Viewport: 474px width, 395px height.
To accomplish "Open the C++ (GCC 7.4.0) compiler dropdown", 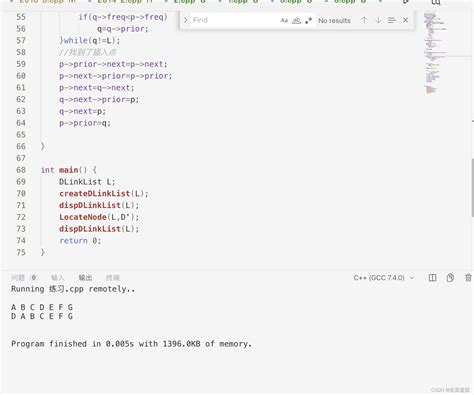I will tap(384, 278).
